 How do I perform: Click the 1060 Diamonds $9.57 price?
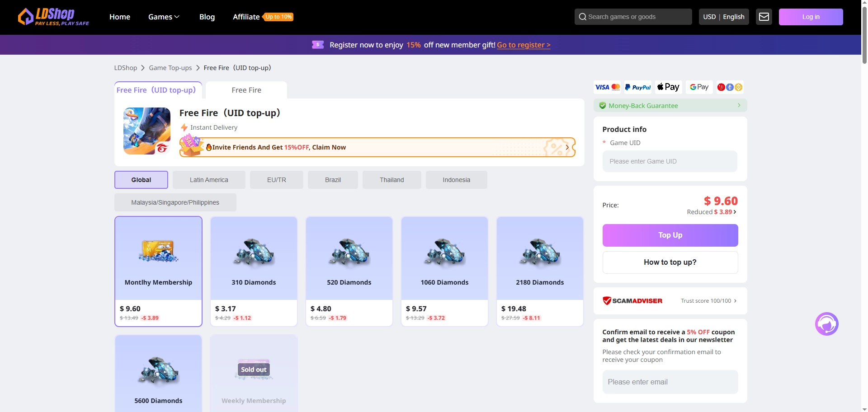(x=416, y=309)
